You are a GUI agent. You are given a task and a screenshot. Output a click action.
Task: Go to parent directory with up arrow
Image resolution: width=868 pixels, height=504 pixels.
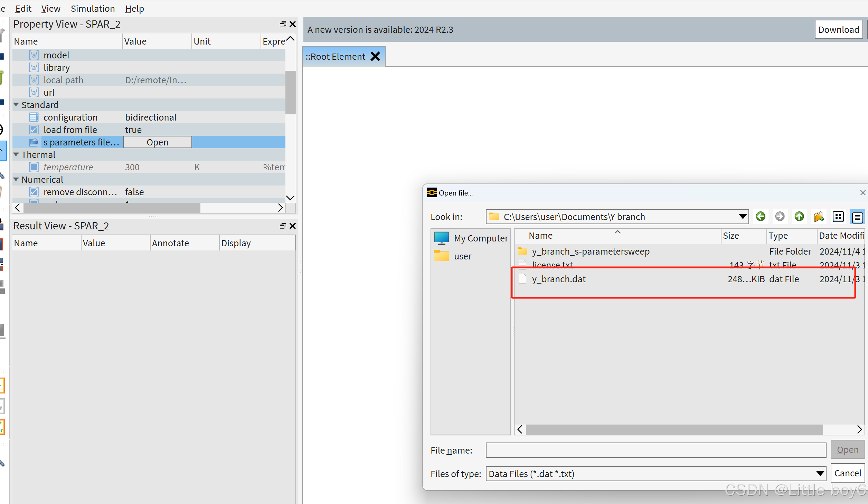click(x=799, y=217)
